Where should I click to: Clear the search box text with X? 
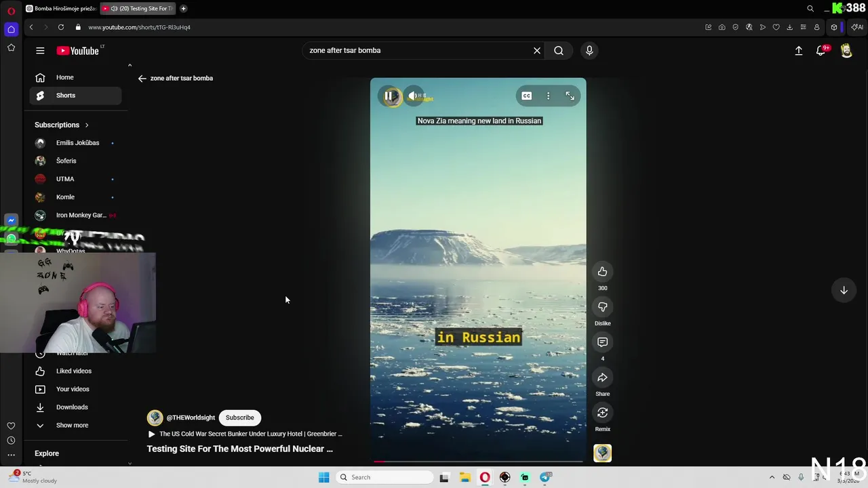tap(536, 50)
